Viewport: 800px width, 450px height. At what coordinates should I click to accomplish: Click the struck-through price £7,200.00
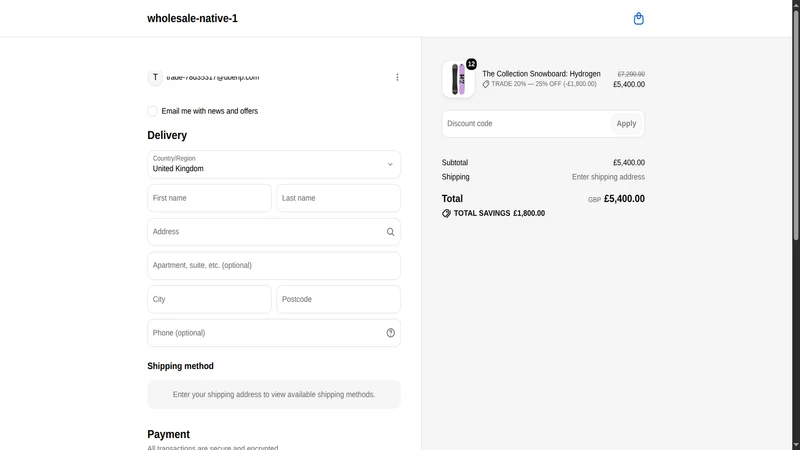tap(631, 74)
